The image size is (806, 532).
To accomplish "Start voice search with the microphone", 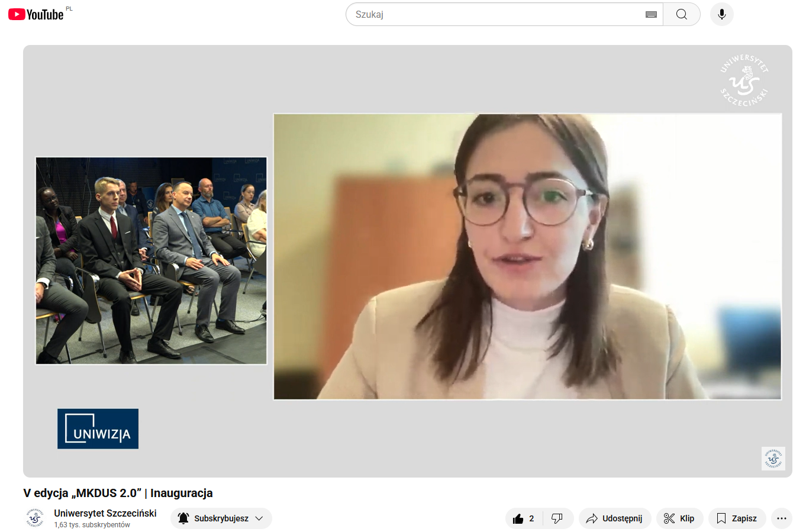I will [721, 14].
